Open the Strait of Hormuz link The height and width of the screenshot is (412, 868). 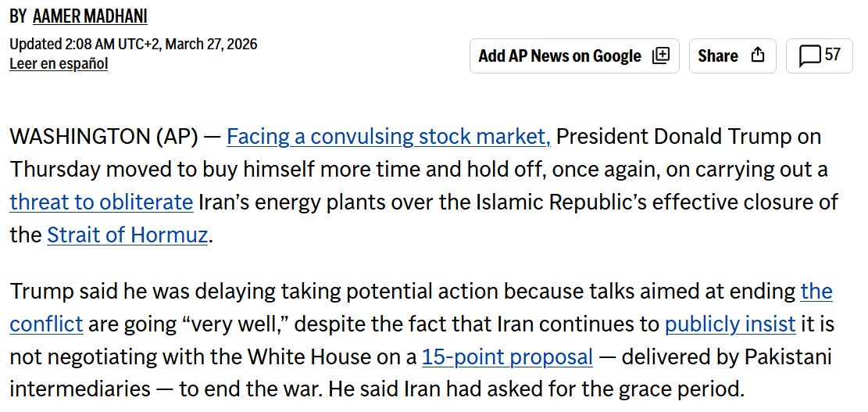coord(127,235)
